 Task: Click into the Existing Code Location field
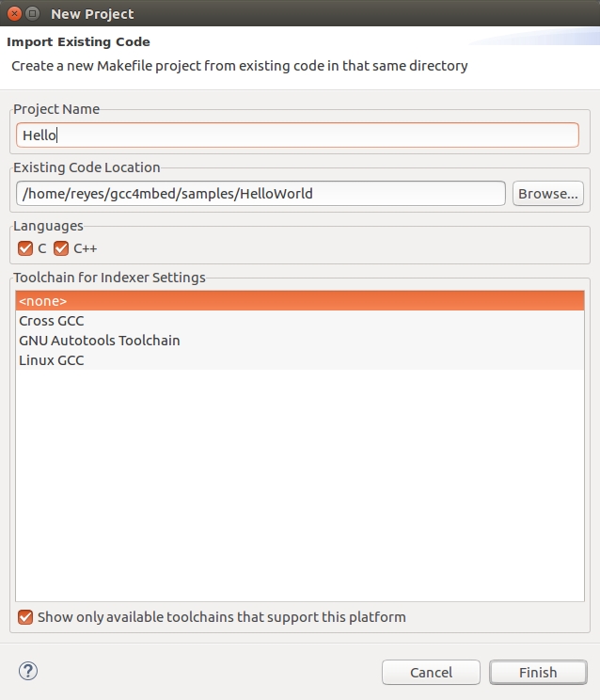[261, 194]
